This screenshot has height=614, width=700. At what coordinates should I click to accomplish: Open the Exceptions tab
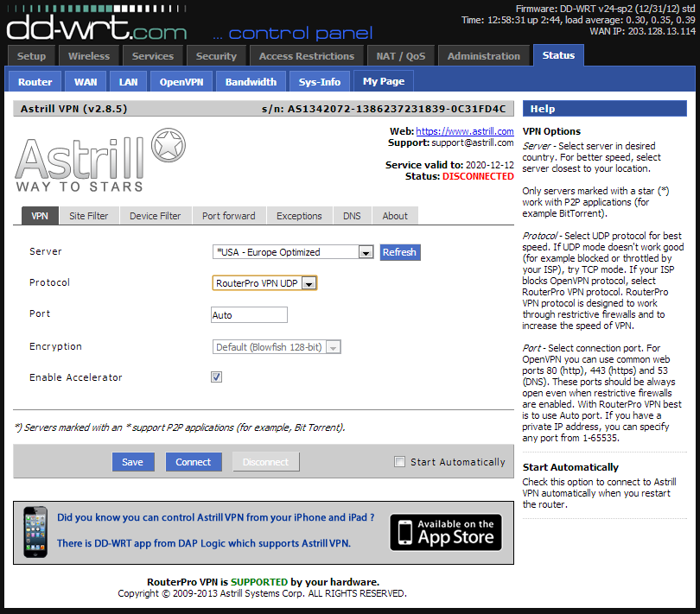[x=299, y=216]
